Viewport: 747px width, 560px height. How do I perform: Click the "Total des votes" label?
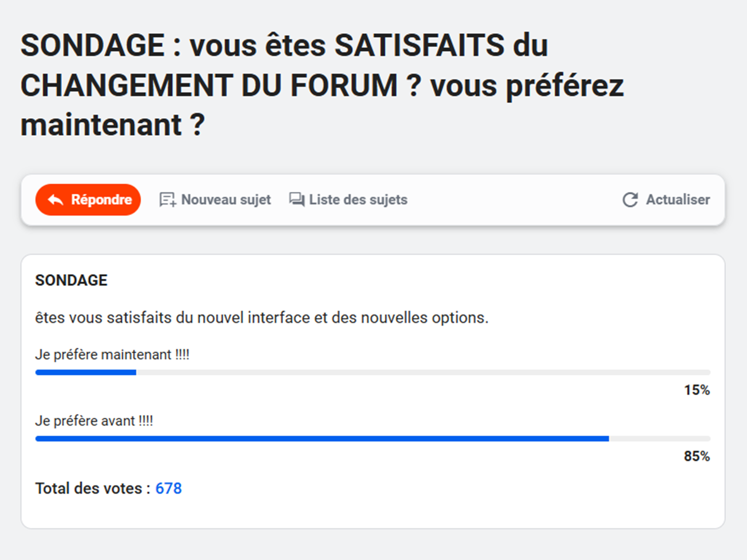point(93,488)
